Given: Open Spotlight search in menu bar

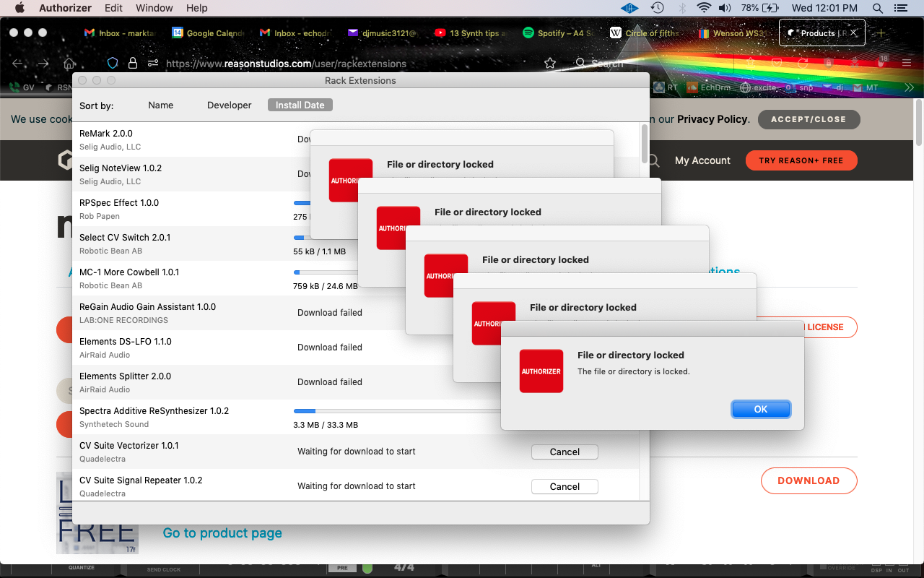Looking at the screenshot, I should 877,8.
